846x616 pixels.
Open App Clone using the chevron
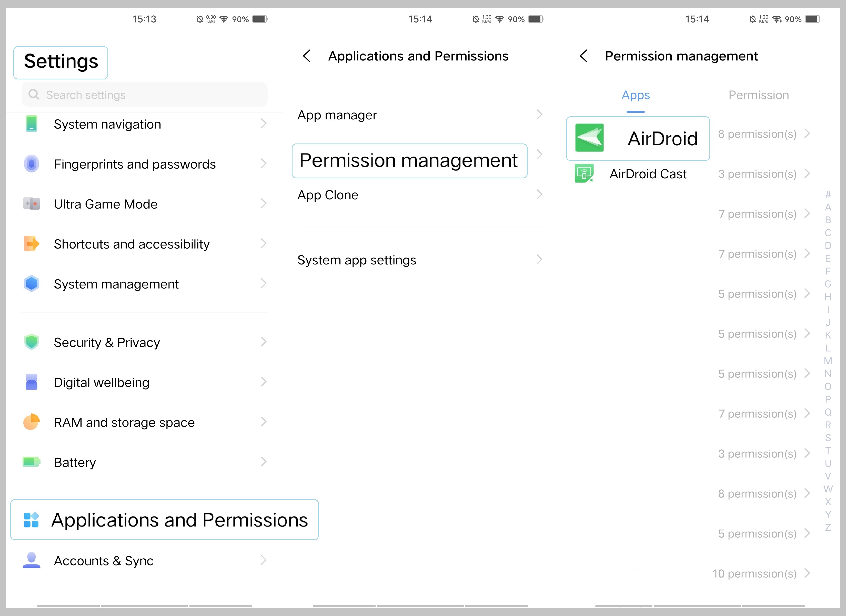coord(539,194)
